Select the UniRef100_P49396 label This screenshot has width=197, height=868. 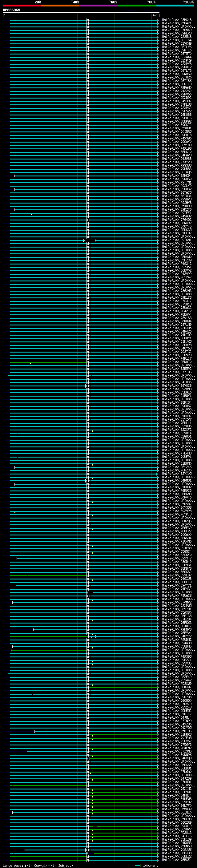pos(177,139)
